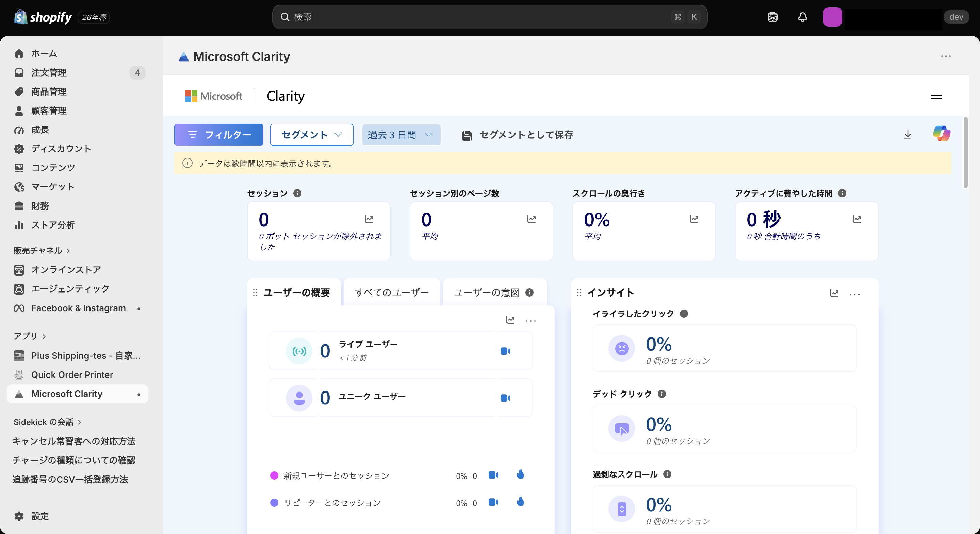View recordings for ユニーク ユーザー
The image size is (980, 534).
[x=505, y=398]
